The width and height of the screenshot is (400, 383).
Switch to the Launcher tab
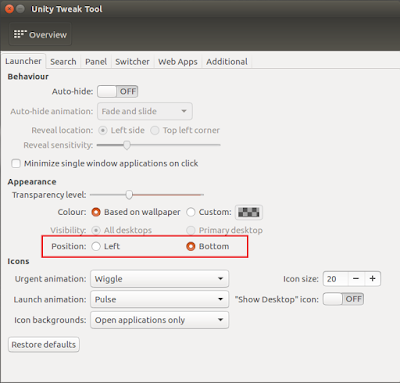23,61
